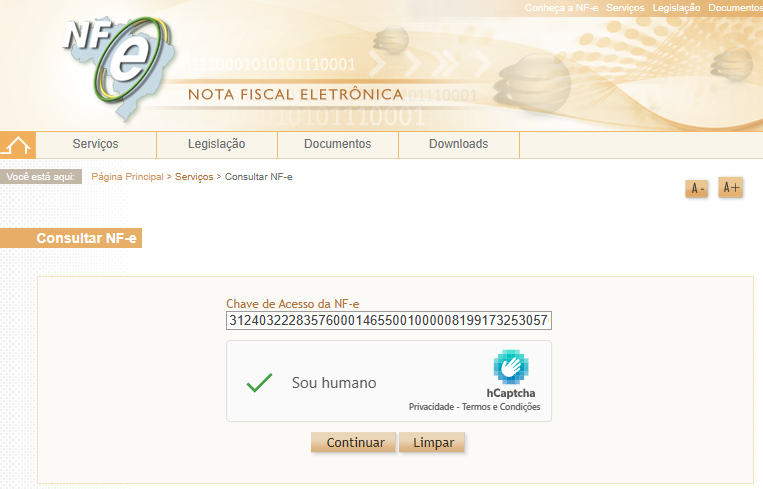This screenshot has width=763, height=489.
Task: Click the Limpar button
Action: pos(432,443)
